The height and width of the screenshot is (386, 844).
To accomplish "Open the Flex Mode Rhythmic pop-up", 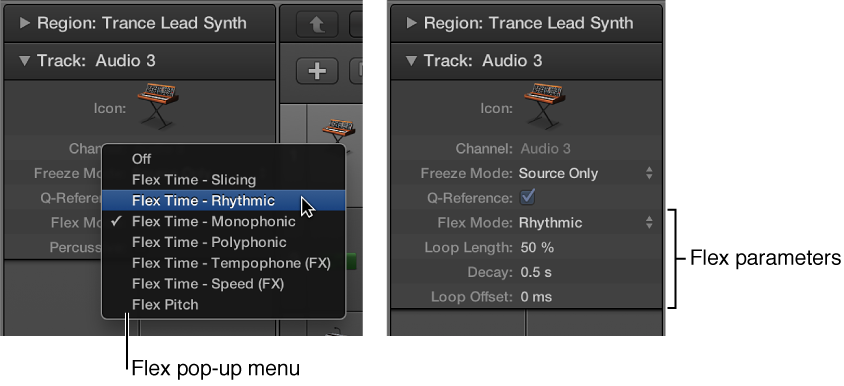I will pos(586,222).
